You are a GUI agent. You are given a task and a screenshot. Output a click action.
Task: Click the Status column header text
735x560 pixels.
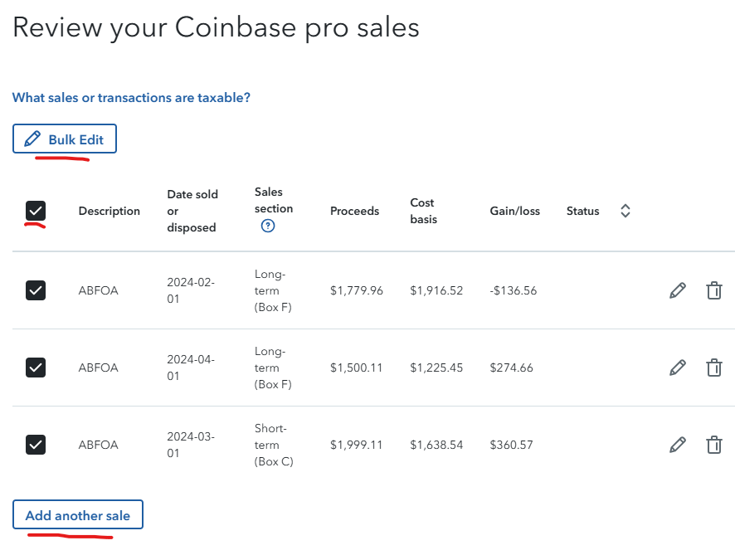(582, 211)
